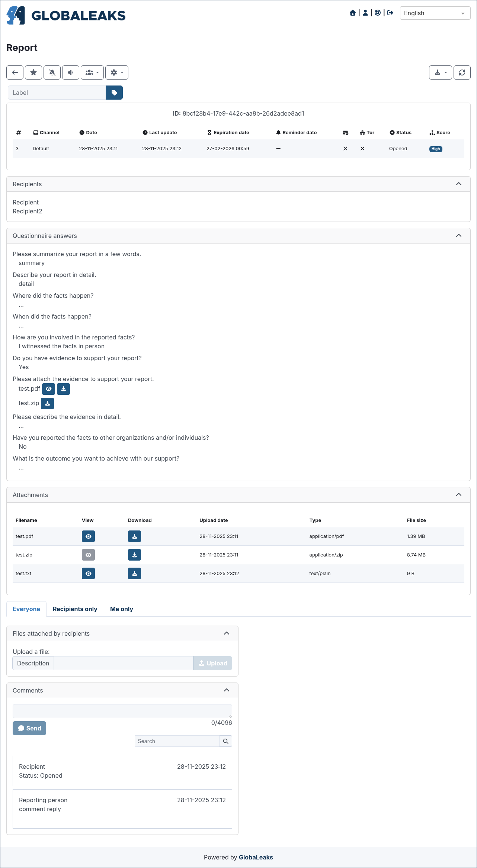
Task: View test.pdf in Attachments table
Action: [88, 536]
